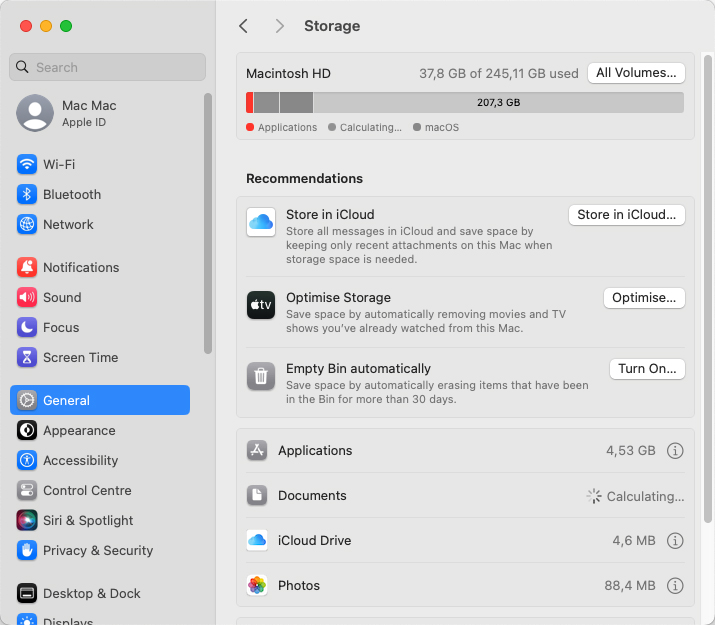Click the iCloud Drive cloud icon
This screenshot has width=715, height=625.
point(257,540)
